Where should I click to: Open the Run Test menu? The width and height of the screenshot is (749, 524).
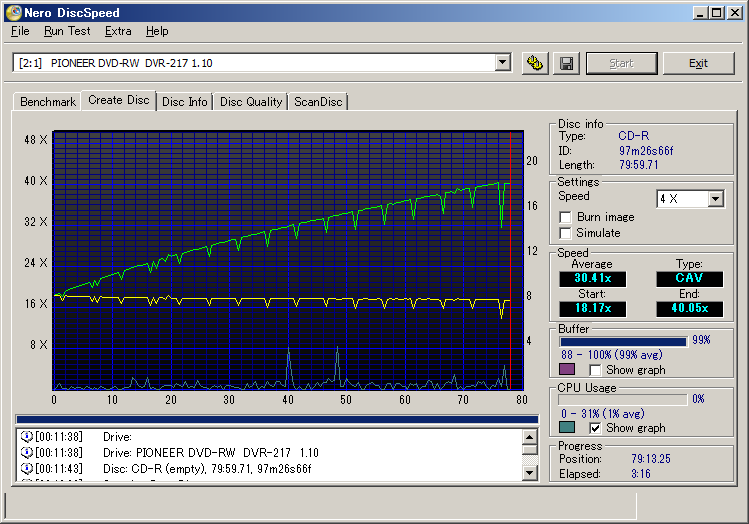[67, 31]
